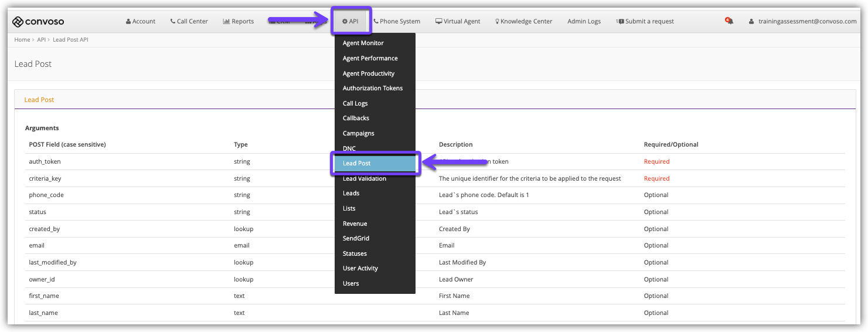Open the notification bell icon
The image size is (868, 332).
pyautogui.click(x=729, y=21)
